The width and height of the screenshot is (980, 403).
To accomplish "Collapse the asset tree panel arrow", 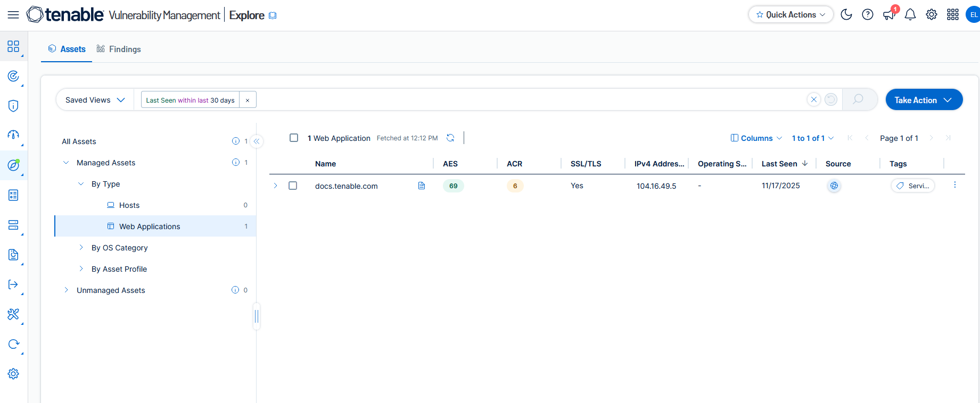I will [x=257, y=141].
